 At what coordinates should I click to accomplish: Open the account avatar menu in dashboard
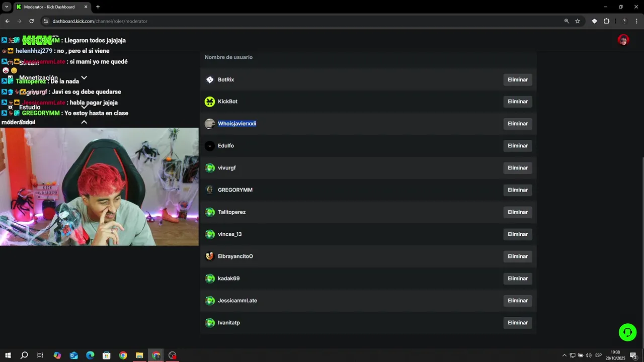(x=623, y=40)
